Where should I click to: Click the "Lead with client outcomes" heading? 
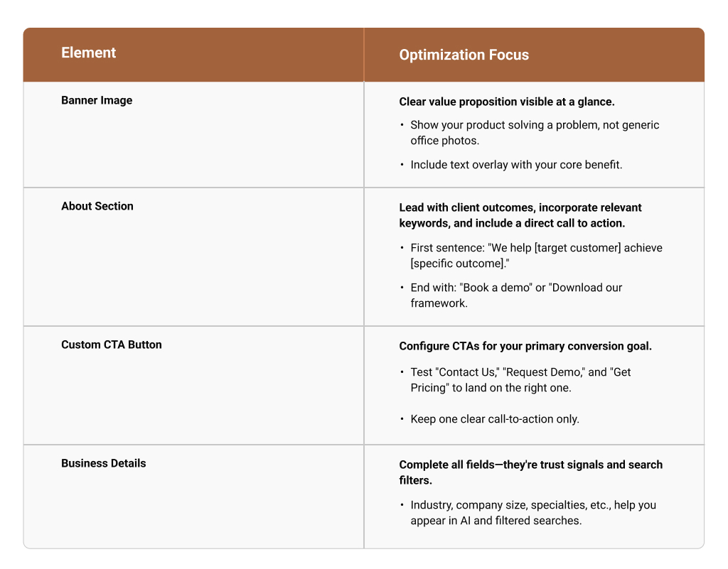pos(520,215)
